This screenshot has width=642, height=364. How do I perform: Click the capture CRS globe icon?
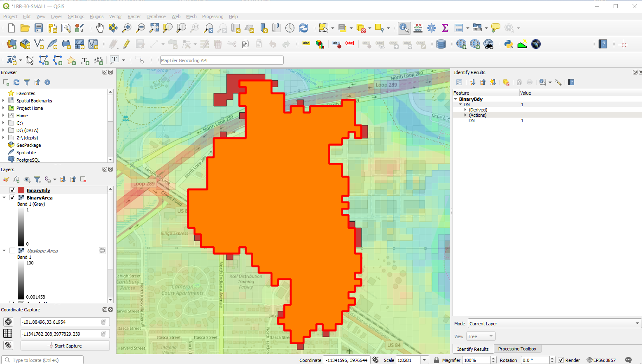[x=8, y=322]
